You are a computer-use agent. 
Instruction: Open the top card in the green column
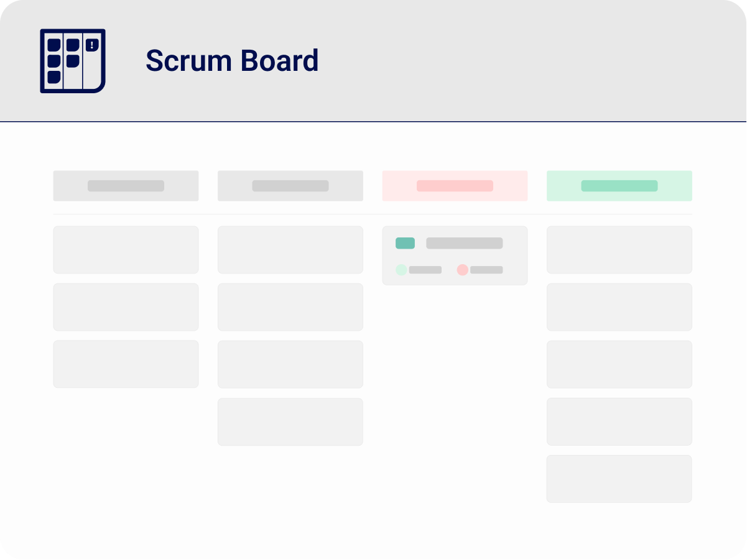pos(619,250)
